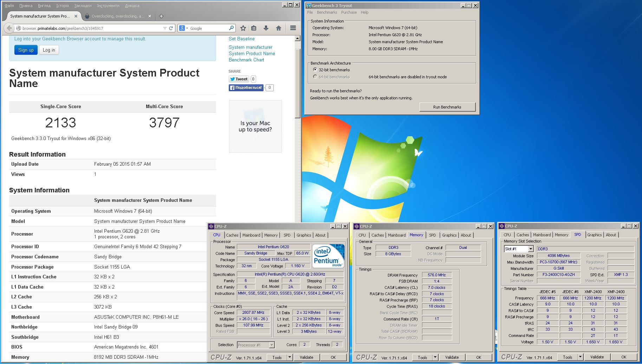Click the Intel Pentium inside logo in CPU-Z
642x364 pixels.
pos(328,256)
